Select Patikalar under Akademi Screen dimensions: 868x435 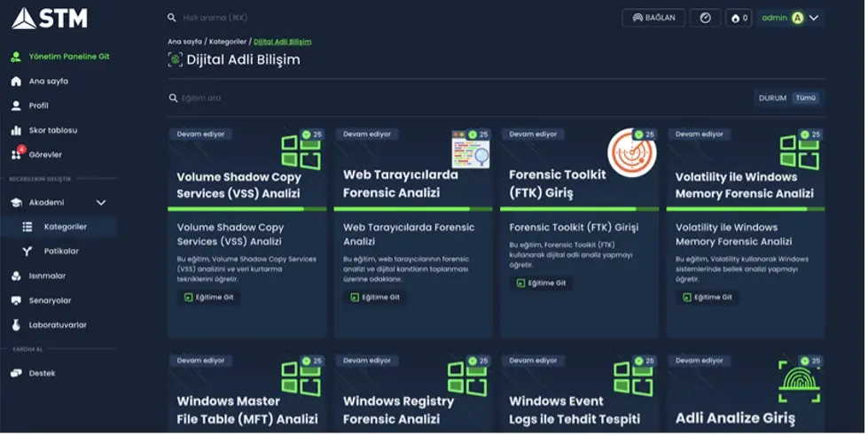click(x=61, y=252)
